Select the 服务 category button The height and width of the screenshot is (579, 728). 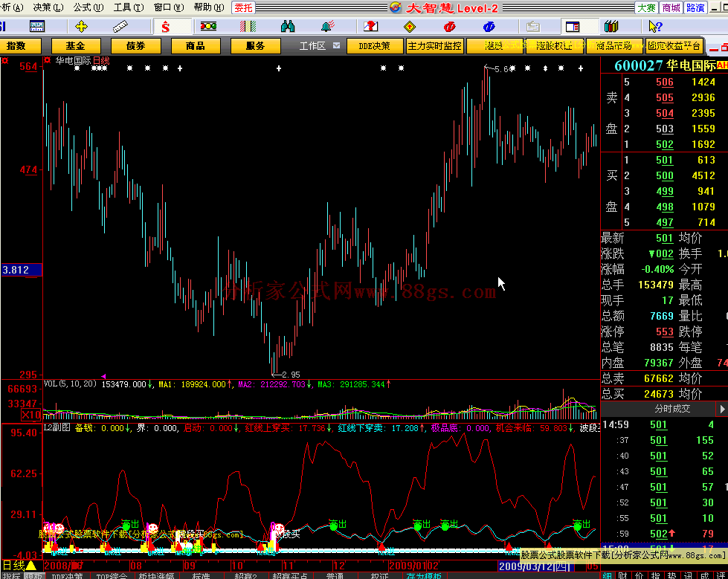[255, 46]
